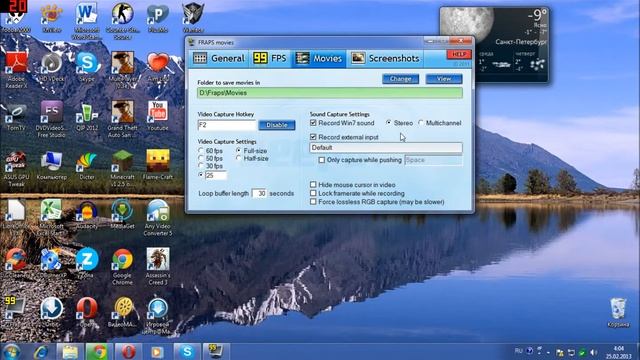Viewport: 640px width, 360px height.
Task: Click the Fraps taskbar button
Action: click(x=216, y=352)
